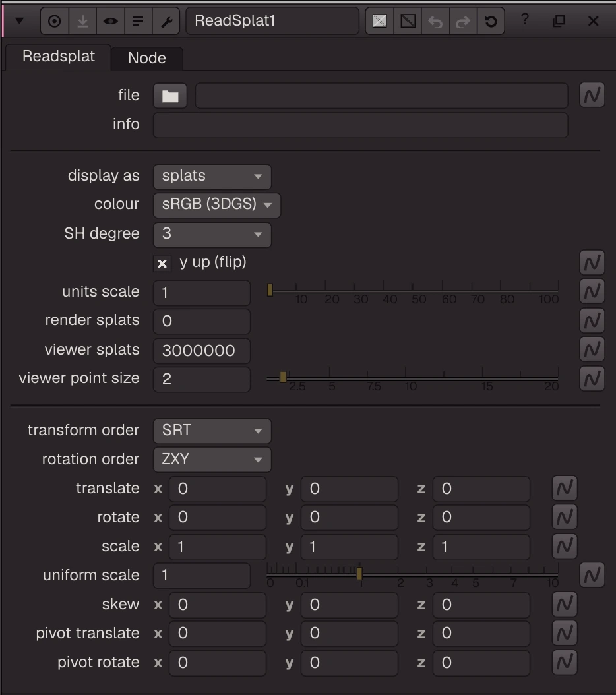Click the uniform scale value field

[202, 576]
